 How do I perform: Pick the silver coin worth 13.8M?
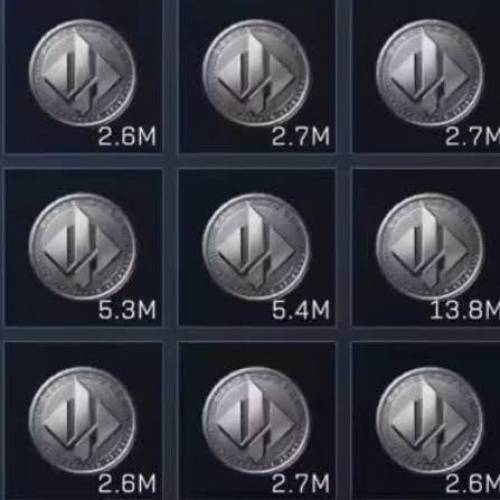430,247
